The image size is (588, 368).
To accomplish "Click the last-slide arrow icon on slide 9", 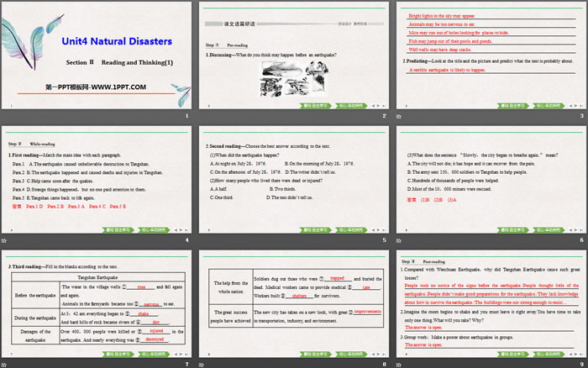I will (x=581, y=354).
